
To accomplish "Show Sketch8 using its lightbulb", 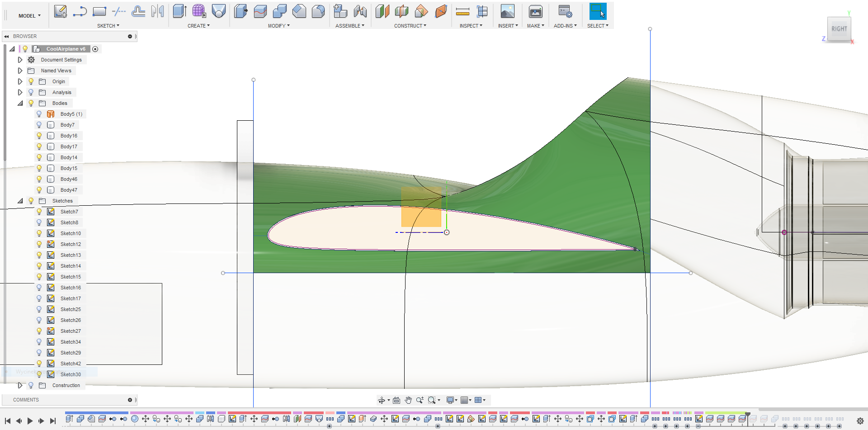I will pos(39,222).
